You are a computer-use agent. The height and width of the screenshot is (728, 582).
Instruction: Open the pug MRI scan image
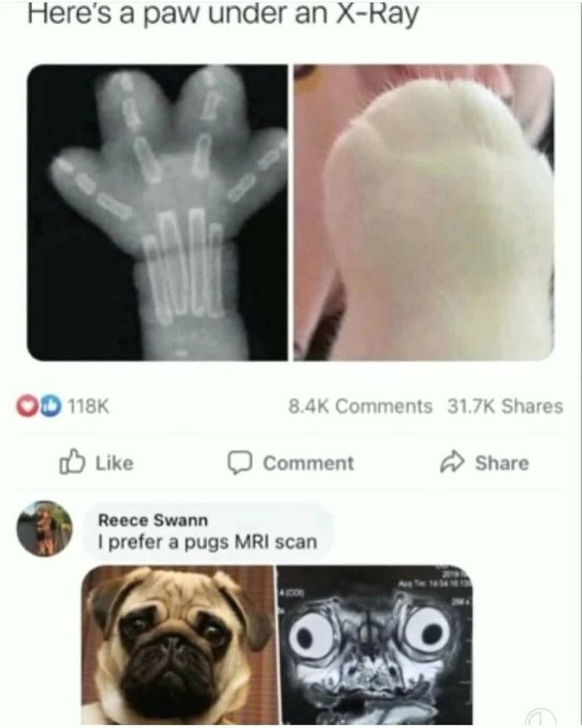pos(374,646)
